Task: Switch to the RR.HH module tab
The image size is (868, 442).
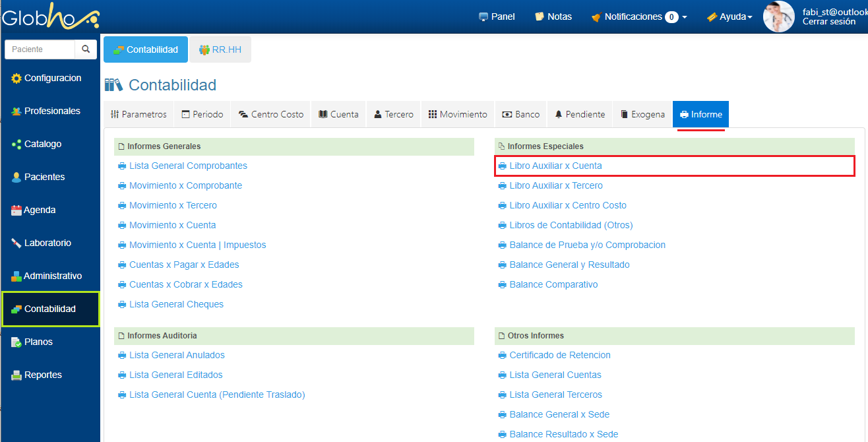Action: click(x=220, y=49)
